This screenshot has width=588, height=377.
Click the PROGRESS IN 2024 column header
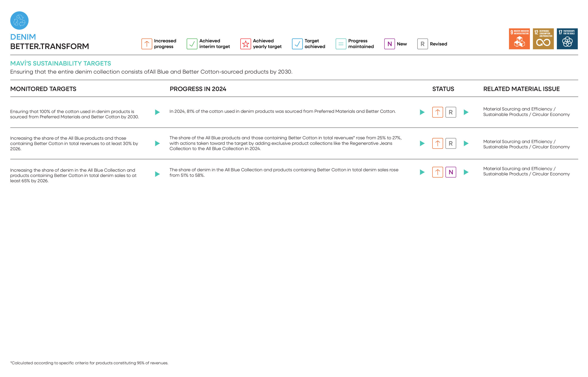click(x=198, y=89)
